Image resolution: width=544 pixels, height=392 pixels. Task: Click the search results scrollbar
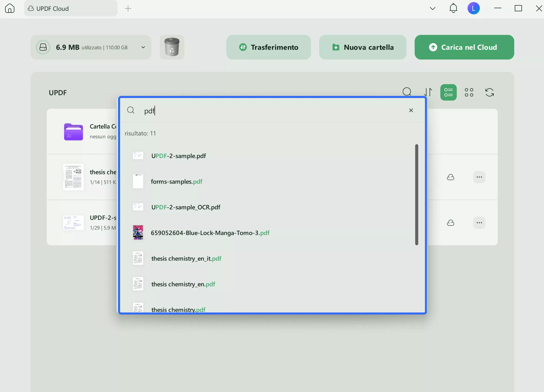click(416, 194)
